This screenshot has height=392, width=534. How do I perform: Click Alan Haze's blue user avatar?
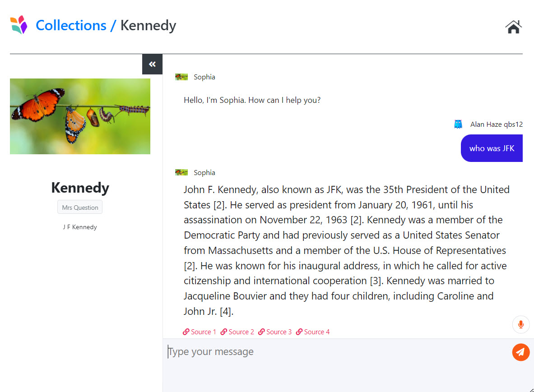click(x=458, y=124)
